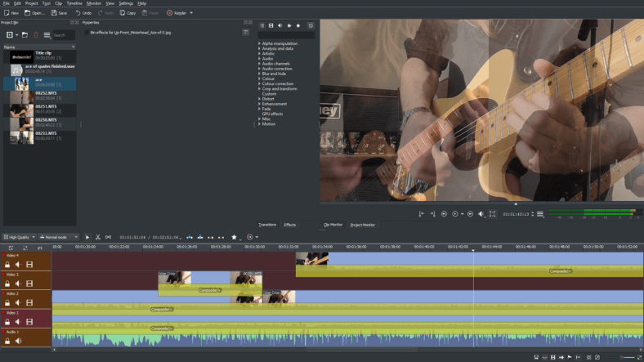Click insert clip zone icon in timeline toolbar

pyautogui.click(x=190, y=237)
